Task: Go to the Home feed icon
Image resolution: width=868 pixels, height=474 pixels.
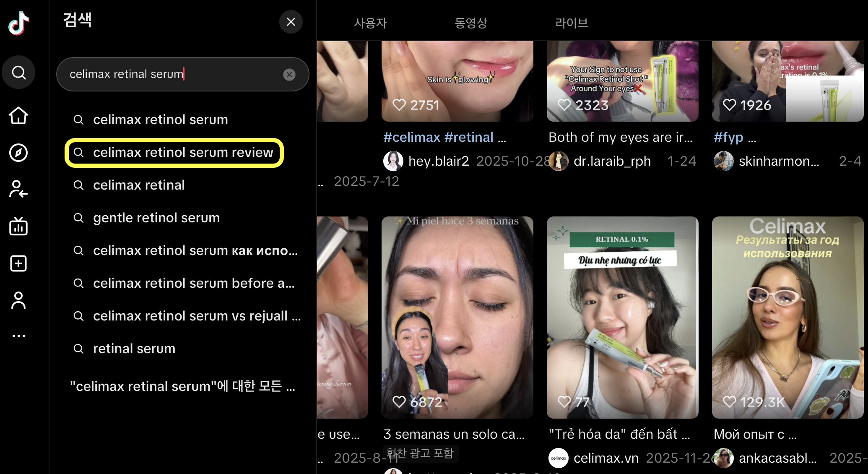Action: (18, 115)
